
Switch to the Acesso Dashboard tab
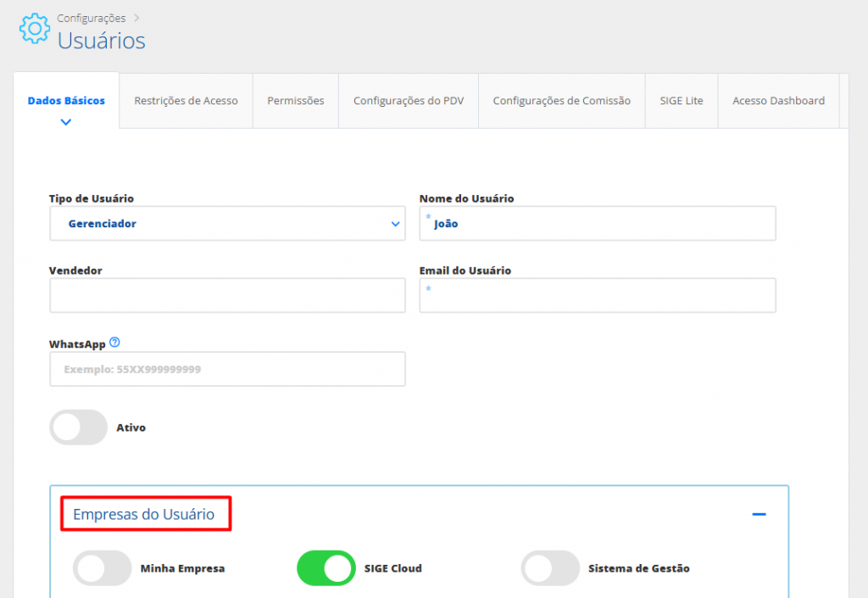pyautogui.click(x=778, y=101)
